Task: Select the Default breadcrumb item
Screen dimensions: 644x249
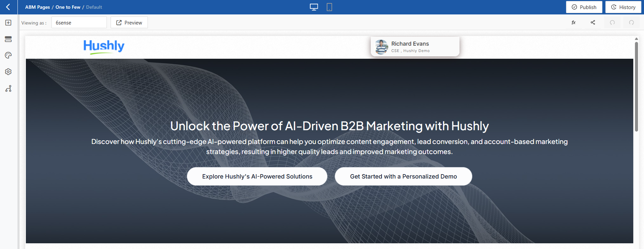Action: [94, 7]
